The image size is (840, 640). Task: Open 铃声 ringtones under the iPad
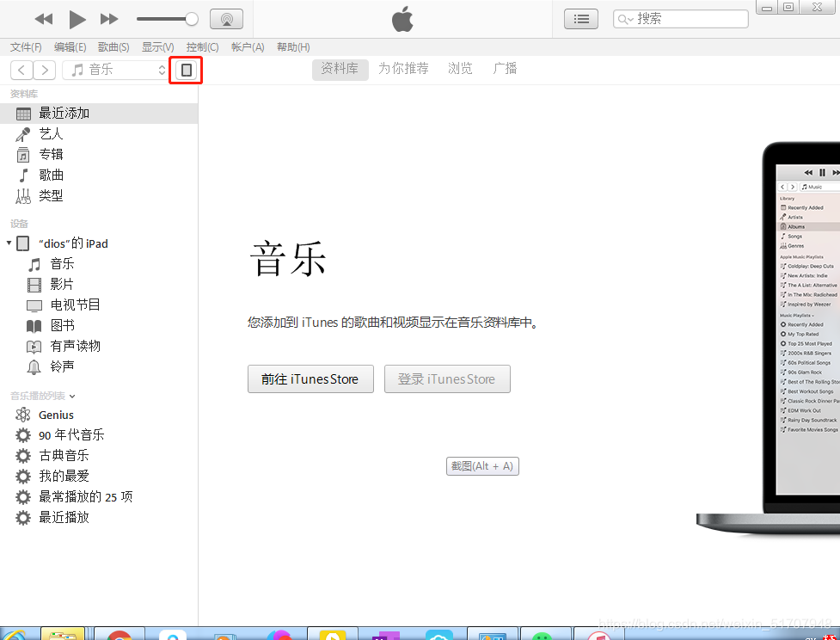(99, 366)
